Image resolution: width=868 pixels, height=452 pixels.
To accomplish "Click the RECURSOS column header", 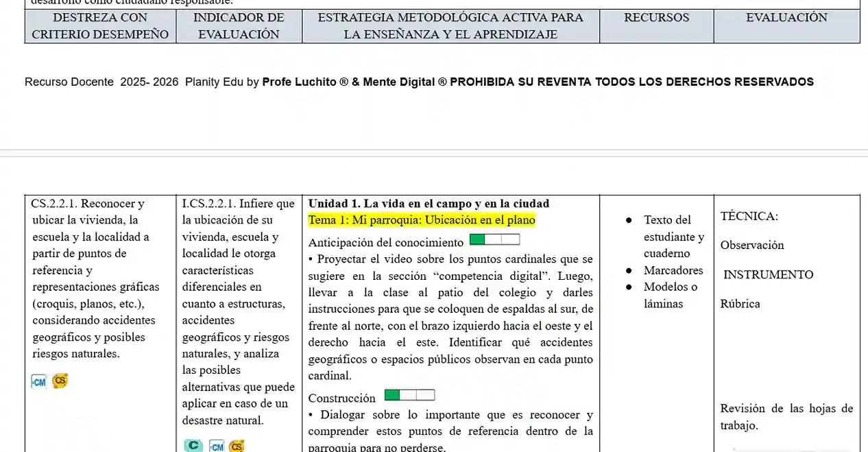I will 656,18.
